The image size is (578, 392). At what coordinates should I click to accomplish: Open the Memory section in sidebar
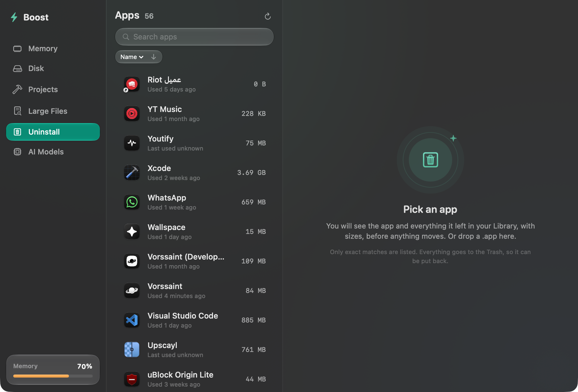coord(53,48)
